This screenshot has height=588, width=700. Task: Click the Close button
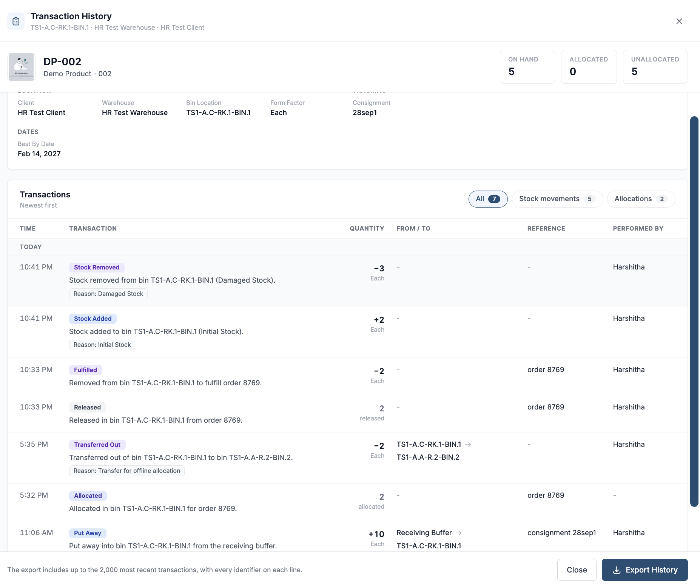coord(577,570)
